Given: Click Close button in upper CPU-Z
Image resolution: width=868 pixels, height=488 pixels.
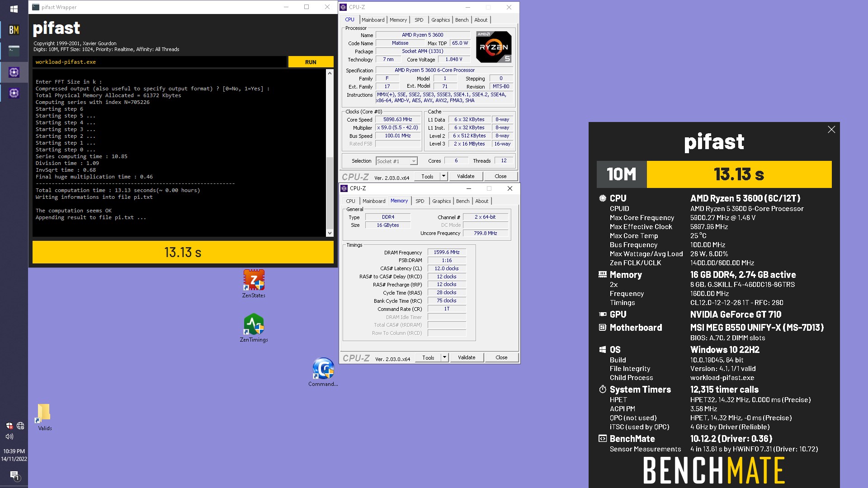Looking at the screenshot, I should coord(500,176).
